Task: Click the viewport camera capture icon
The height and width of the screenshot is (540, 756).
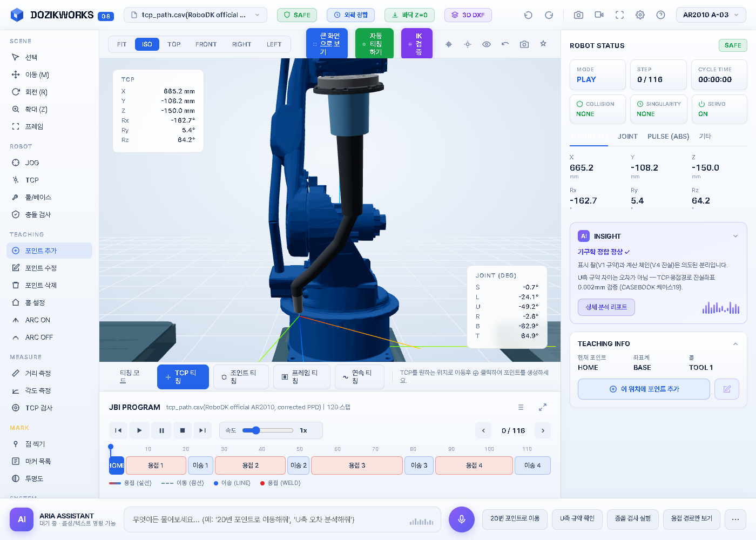Action: pos(524,44)
